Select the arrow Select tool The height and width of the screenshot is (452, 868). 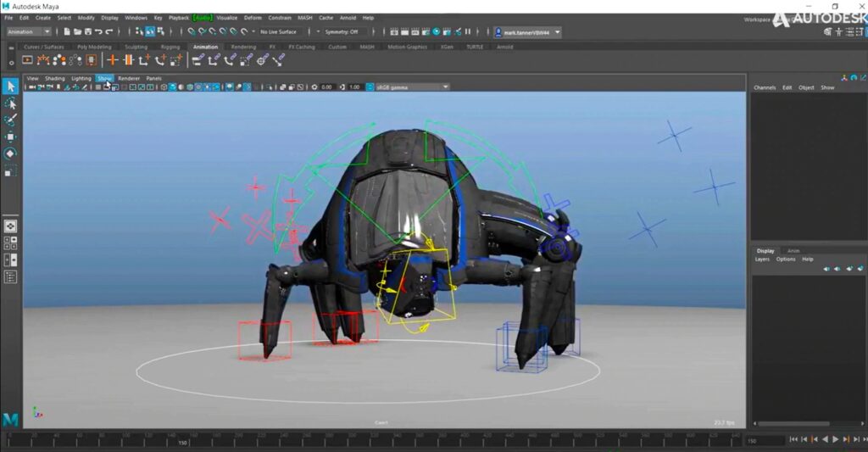coord(10,86)
